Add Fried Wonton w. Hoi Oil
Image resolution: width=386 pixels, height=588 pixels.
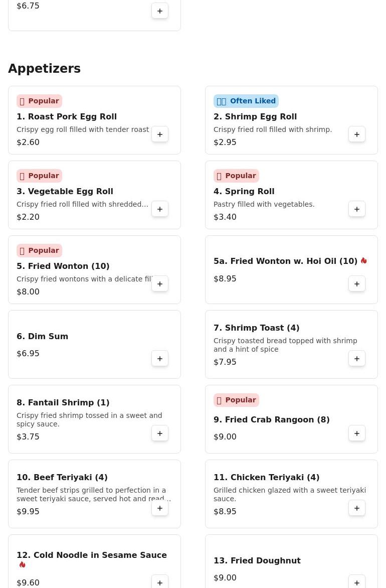357,284
